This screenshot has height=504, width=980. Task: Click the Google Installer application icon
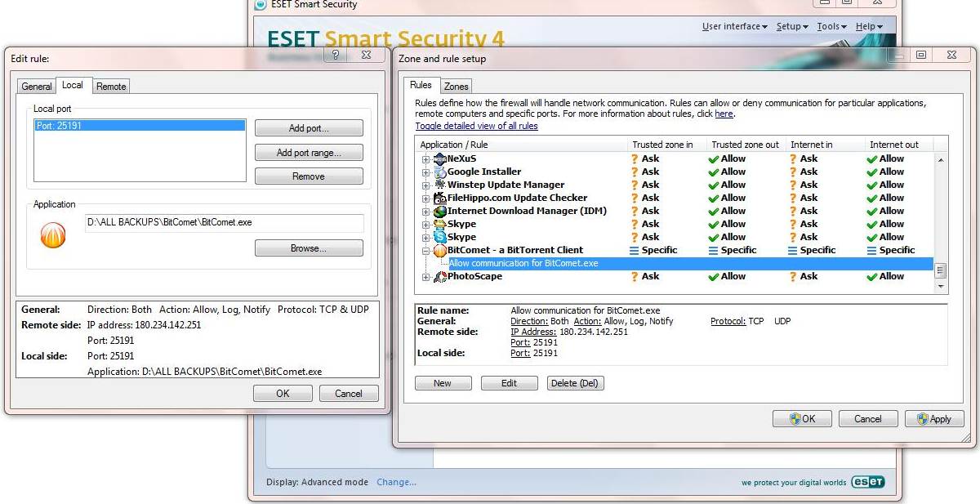tap(440, 172)
